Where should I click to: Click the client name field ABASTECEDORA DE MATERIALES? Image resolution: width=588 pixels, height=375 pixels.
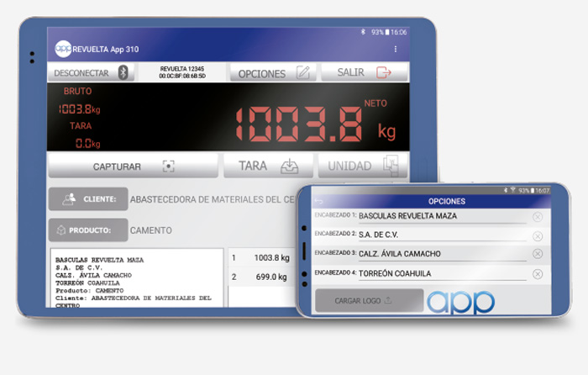pos(213,199)
